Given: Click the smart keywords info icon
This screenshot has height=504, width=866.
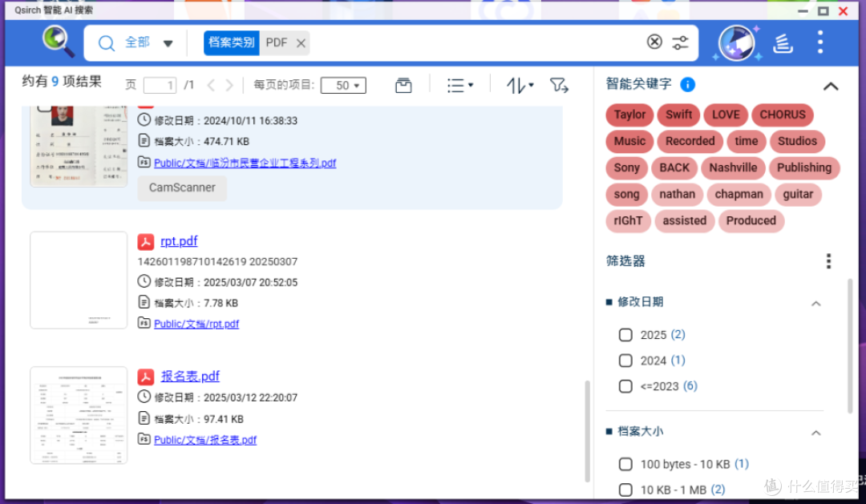Looking at the screenshot, I should coord(688,84).
